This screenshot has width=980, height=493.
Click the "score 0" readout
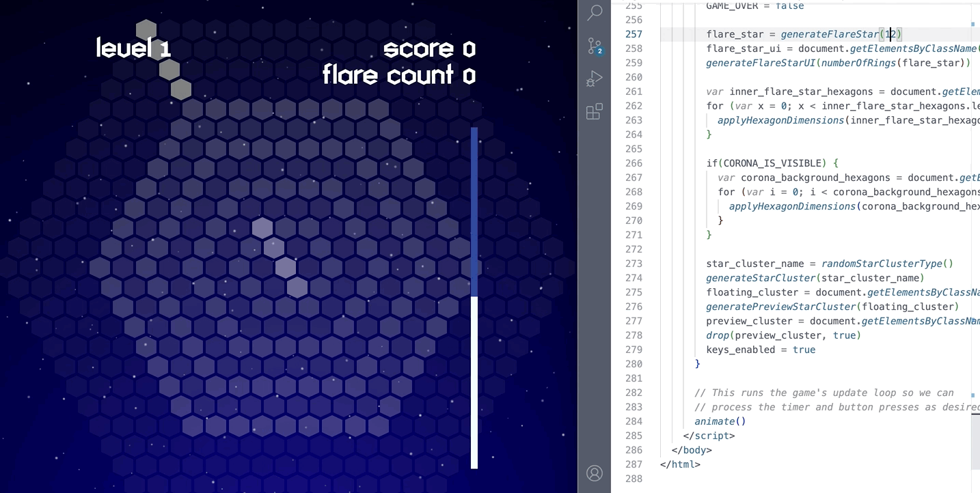429,48
